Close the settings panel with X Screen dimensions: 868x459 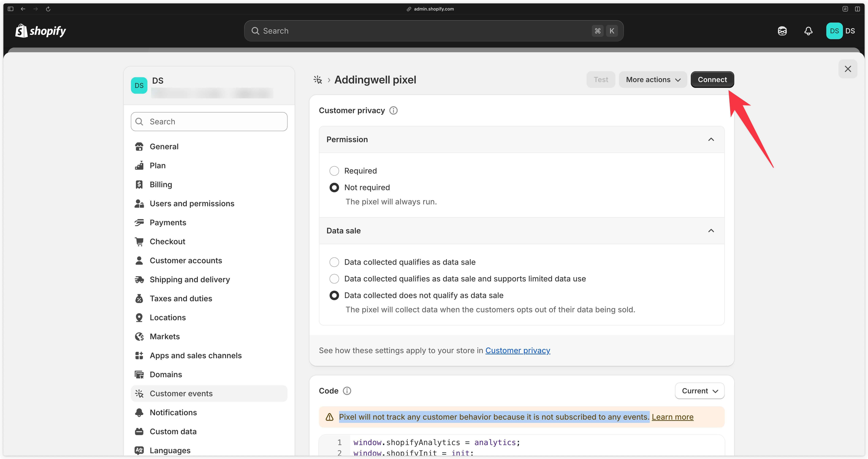848,69
